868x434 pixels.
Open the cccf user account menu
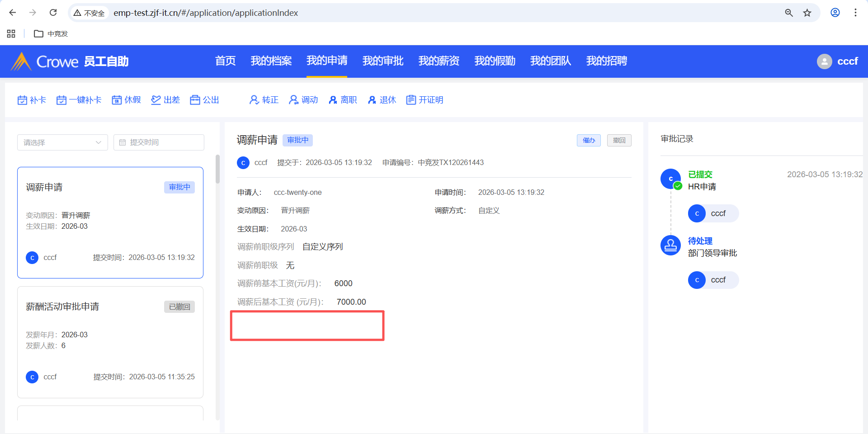pos(837,61)
